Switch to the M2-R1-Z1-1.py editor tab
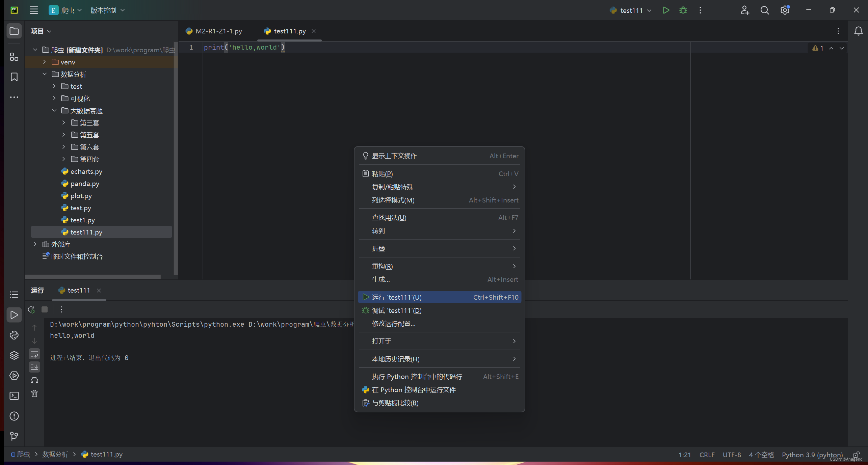 click(x=214, y=31)
